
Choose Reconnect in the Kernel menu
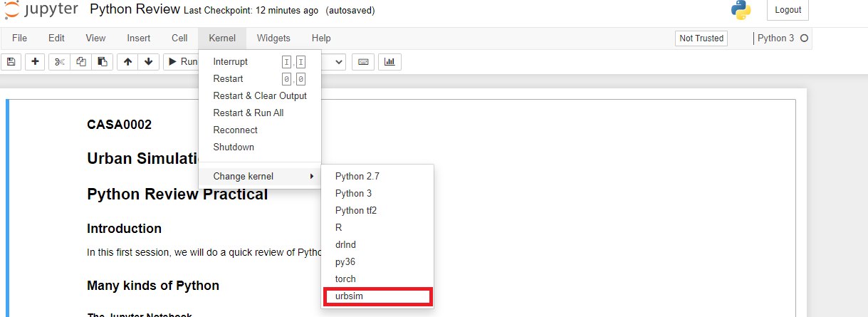tap(260, 130)
